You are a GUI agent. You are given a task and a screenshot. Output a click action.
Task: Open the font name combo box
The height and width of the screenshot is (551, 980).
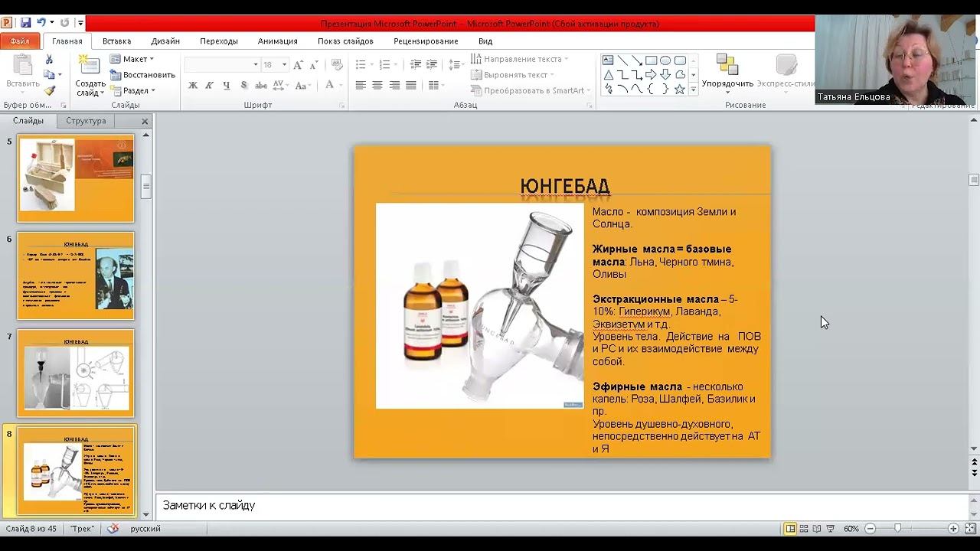(222, 65)
